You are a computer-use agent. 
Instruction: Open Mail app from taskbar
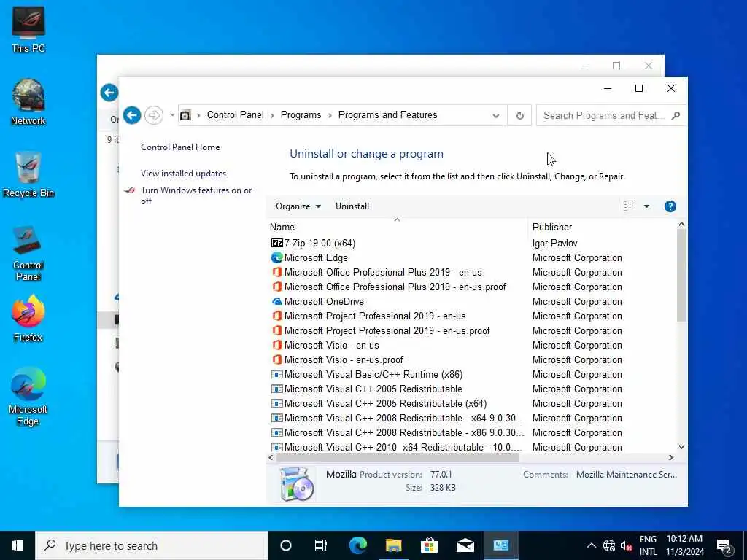coord(465,545)
